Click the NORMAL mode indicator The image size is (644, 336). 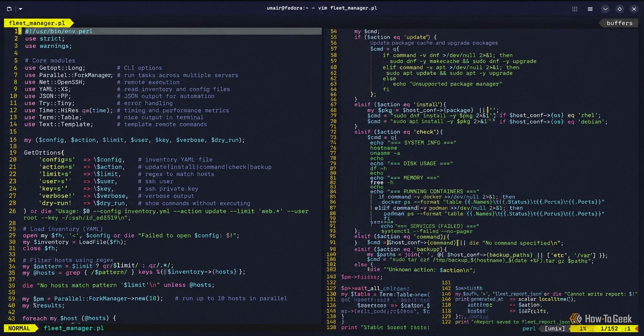(19, 328)
